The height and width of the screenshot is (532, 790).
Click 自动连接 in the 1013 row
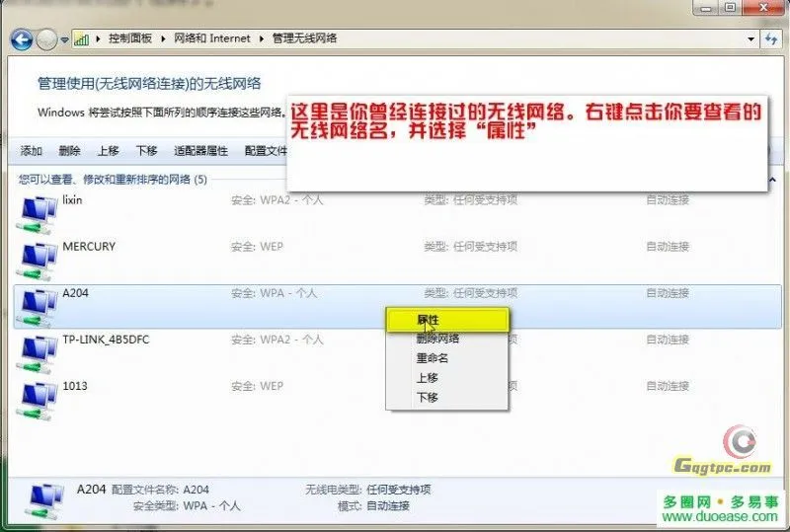point(668,386)
